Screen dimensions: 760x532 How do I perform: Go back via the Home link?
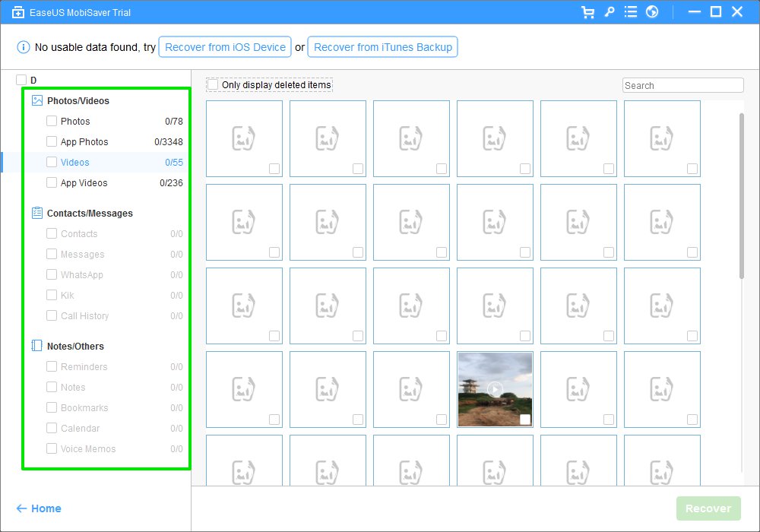[39, 508]
